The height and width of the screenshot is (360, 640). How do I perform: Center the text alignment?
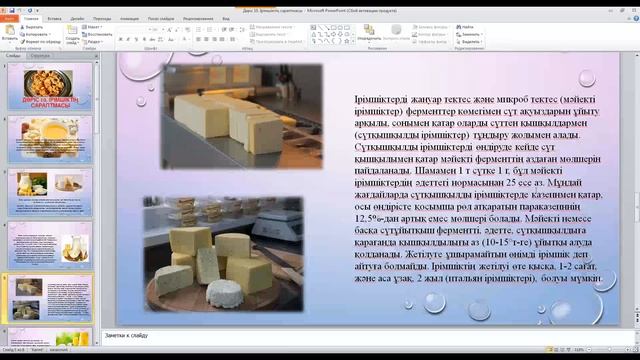(206, 39)
